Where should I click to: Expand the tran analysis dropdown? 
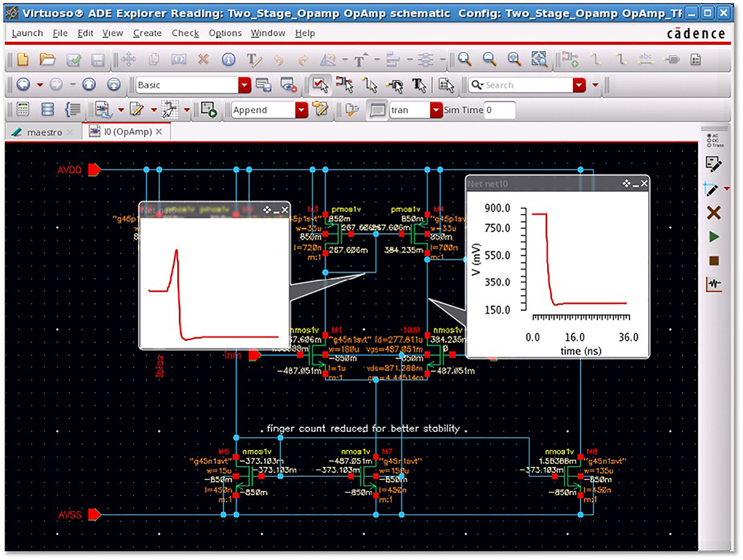(436, 110)
